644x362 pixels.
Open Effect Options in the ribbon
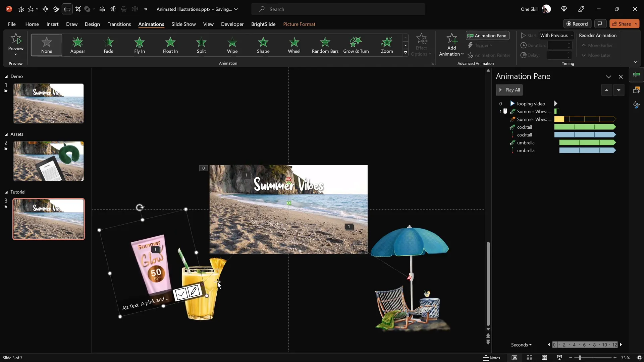[x=421, y=45]
